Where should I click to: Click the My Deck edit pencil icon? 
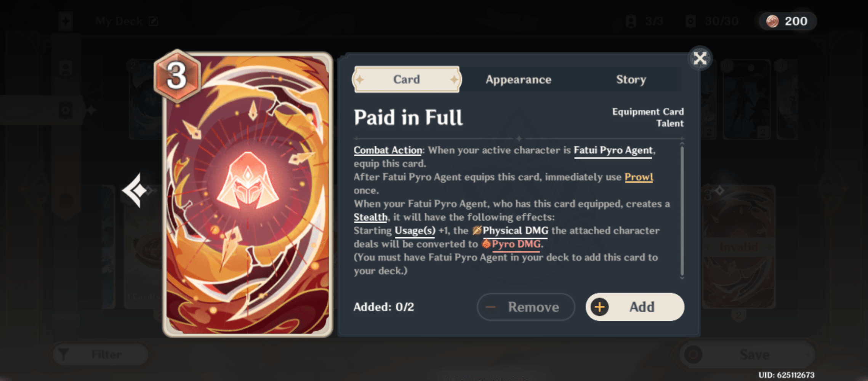click(x=154, y=21)
